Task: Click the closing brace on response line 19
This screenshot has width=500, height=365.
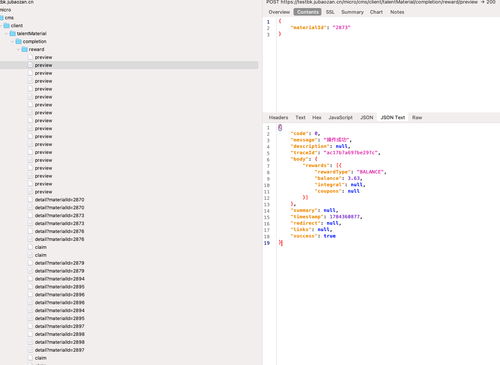Action: point(280,243)
